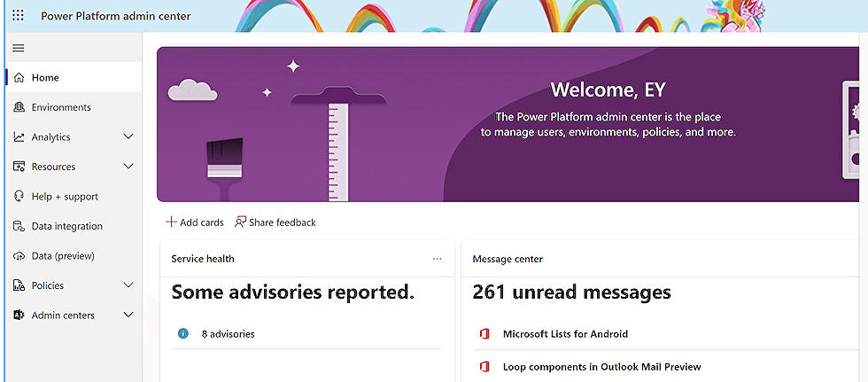Select Admin centers in the navigation
Viewport: 868px width, 382px height.
tap(73, 315)
